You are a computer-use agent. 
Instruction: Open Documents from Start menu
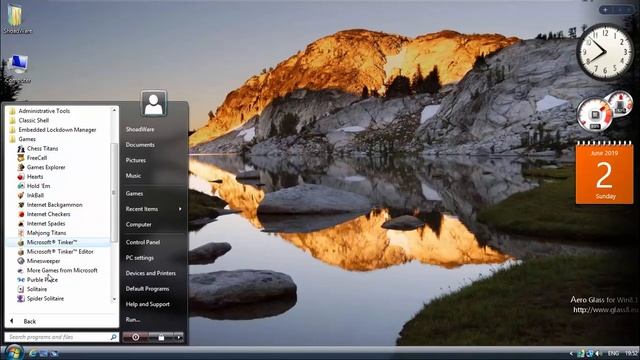(x=140, y=145)
